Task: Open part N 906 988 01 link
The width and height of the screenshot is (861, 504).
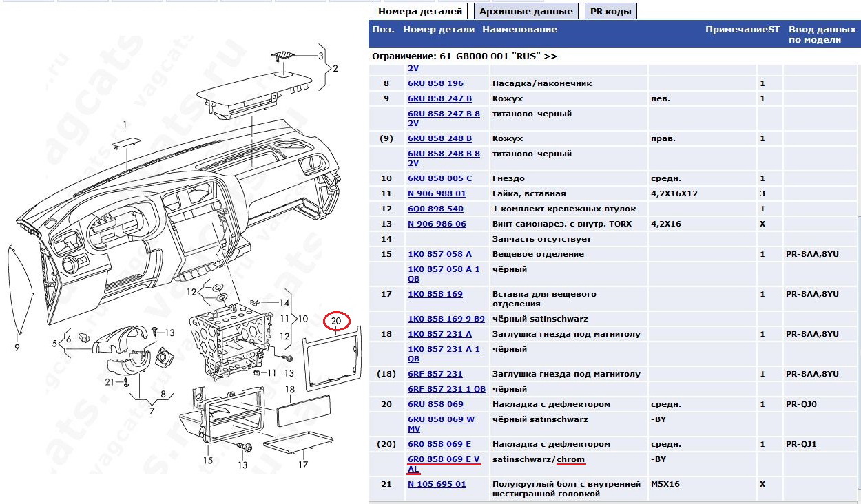Action: [x=437, y=193]
